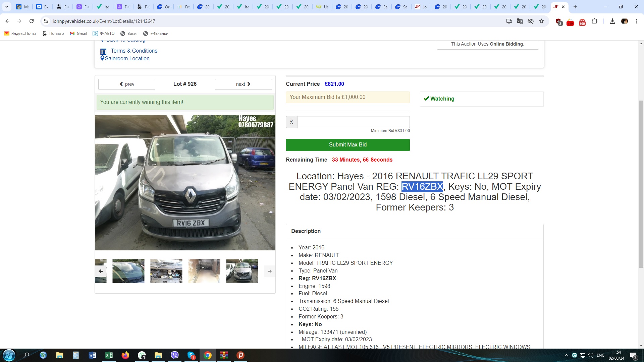Click the crossed-eye tracking protection icon

click(x=531, y=21)
